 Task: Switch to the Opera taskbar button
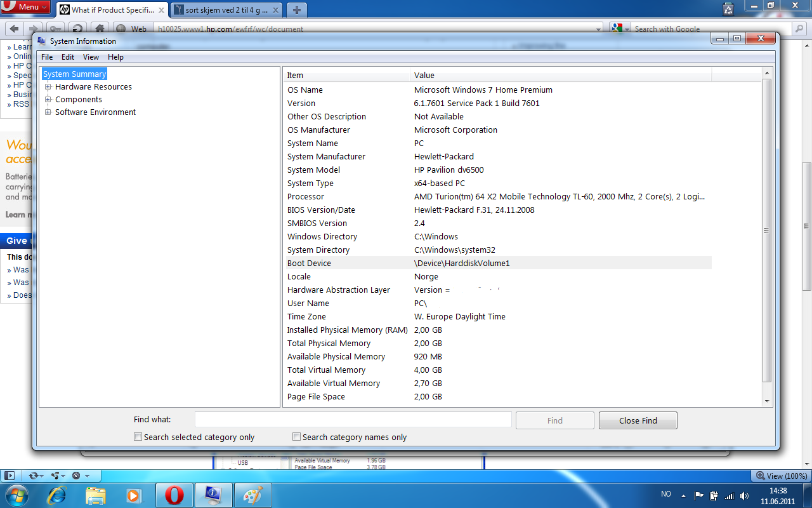(x=174, y=495)
